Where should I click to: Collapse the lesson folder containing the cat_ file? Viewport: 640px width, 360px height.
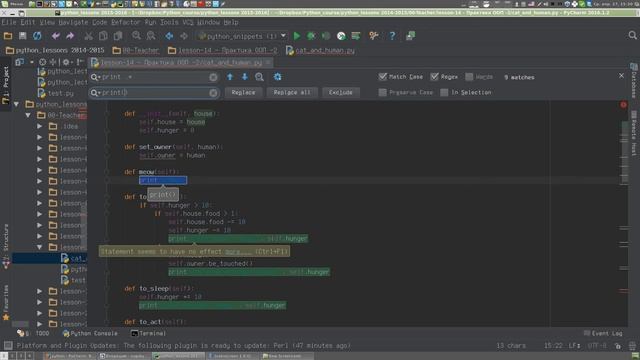(40, 247)
